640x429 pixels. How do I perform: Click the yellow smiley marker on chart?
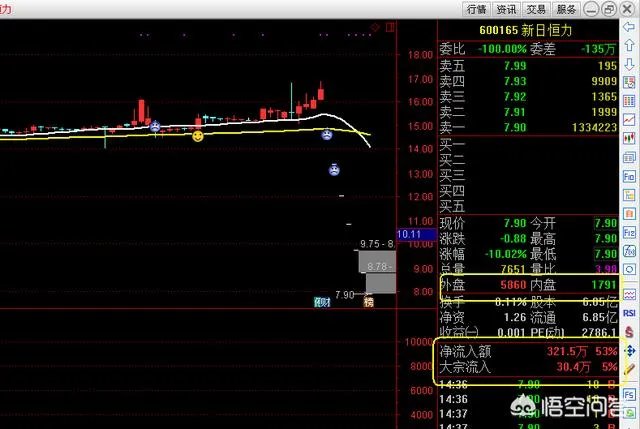click(x=199, y=135)
